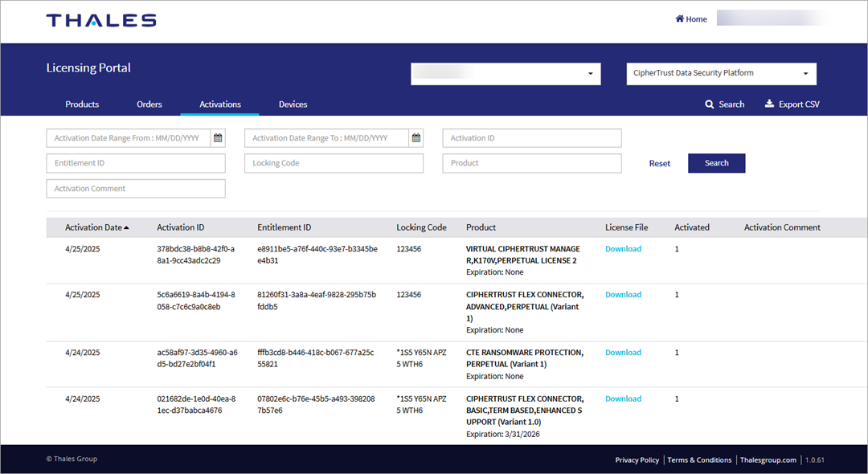Click the blue Search button
The width and height of the screenshot is (868, 474).
tap(716, 163)
